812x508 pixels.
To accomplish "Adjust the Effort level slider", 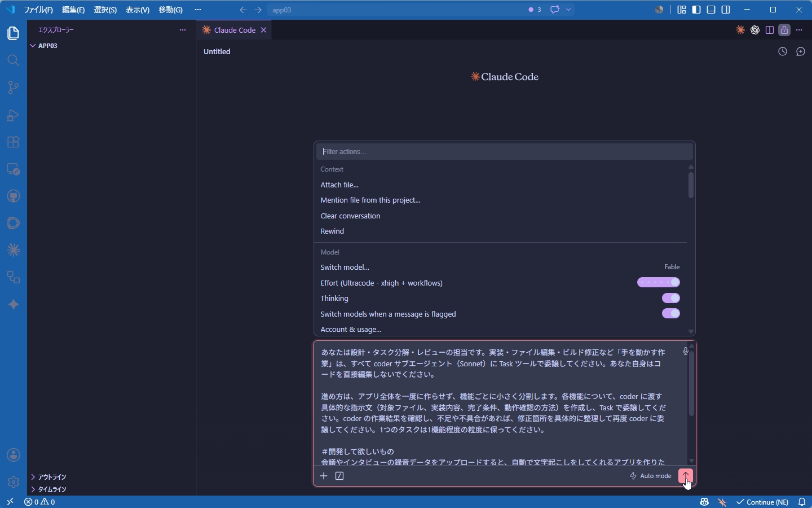I will (x=659, y=282).
